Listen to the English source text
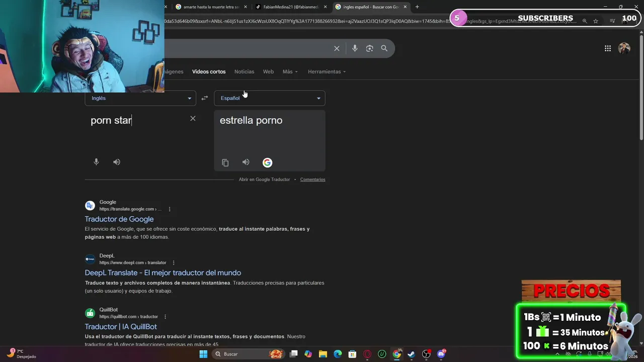 [117, 162]
